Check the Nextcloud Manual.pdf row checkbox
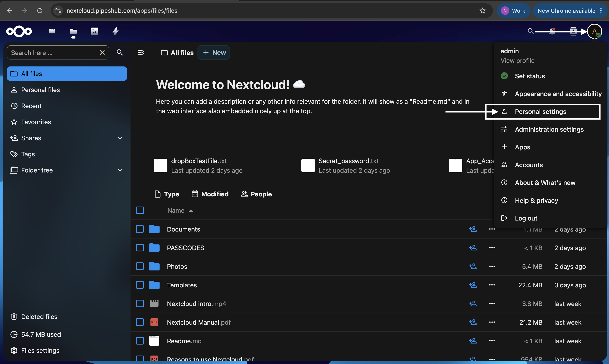The width and height of the screenshot is (609, 364). (140, 322)
